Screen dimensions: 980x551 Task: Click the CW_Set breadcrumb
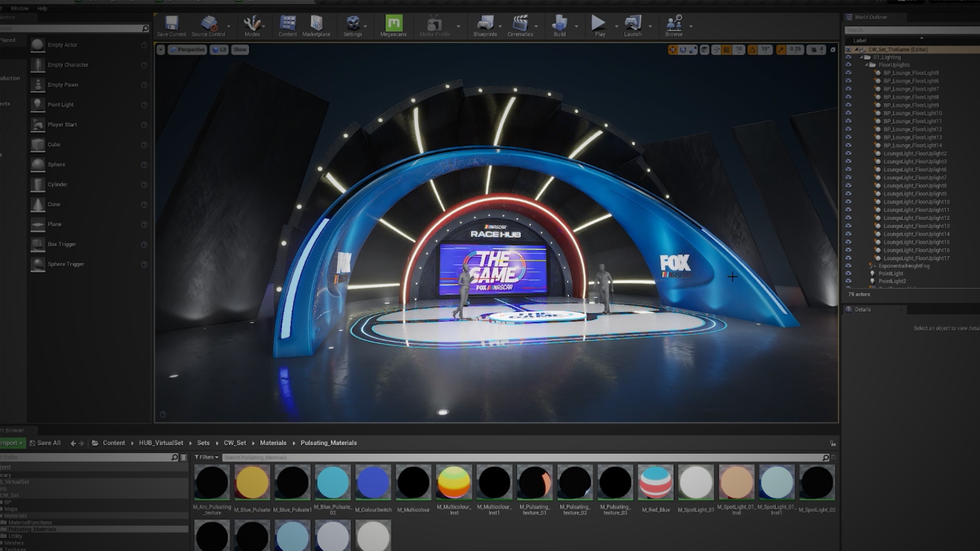point(235,443)
